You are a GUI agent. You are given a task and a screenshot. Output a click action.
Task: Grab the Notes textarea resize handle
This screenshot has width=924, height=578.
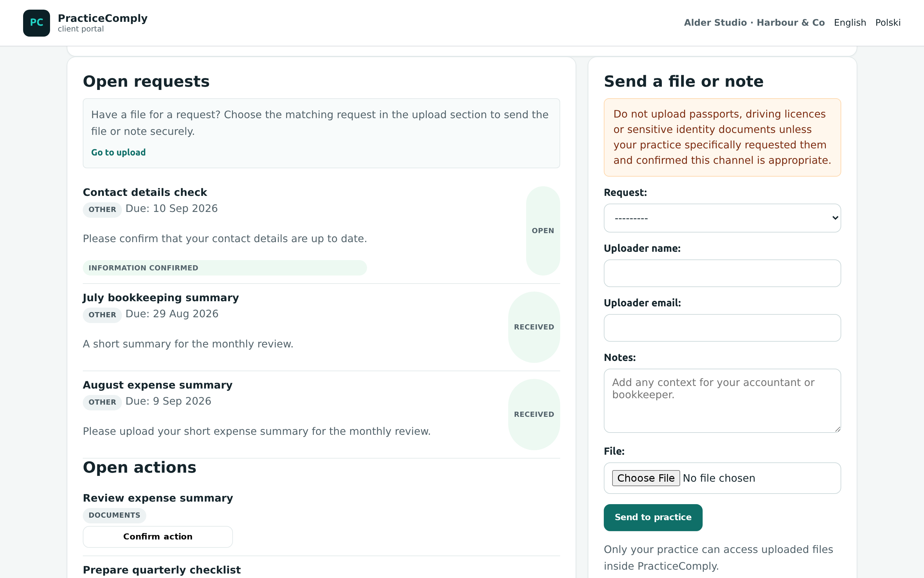837,429
